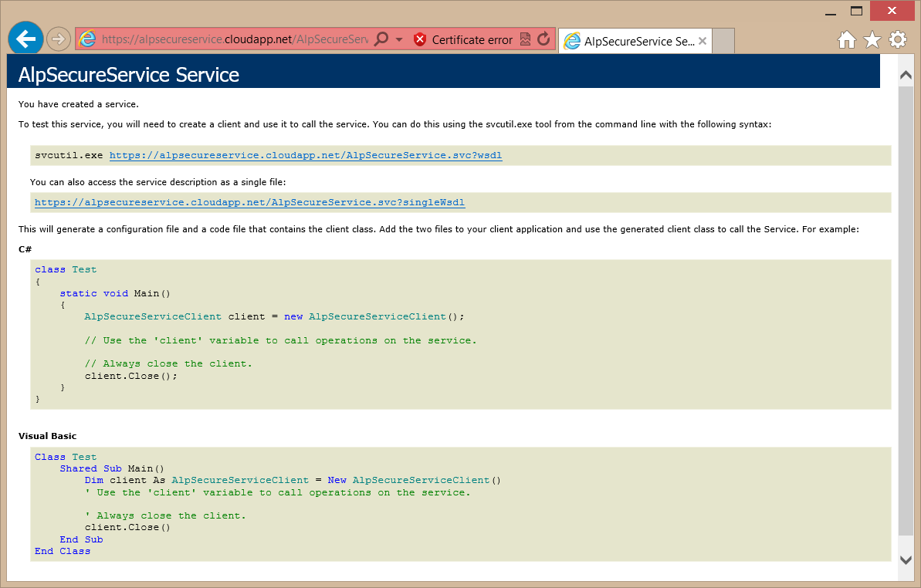Click the vertical scrollbar thumb
This screenshot has height=588, width=921.
(x=906, y=309)
